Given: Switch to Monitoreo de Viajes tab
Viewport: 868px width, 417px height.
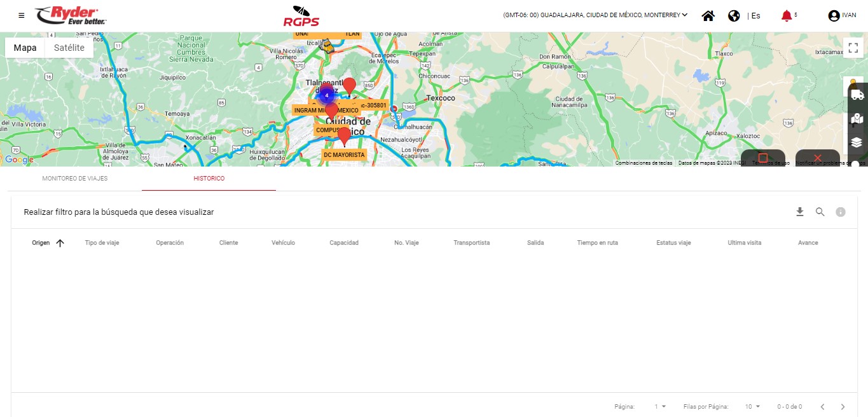Looking at the screenshot, I should (x=75, y=179).
